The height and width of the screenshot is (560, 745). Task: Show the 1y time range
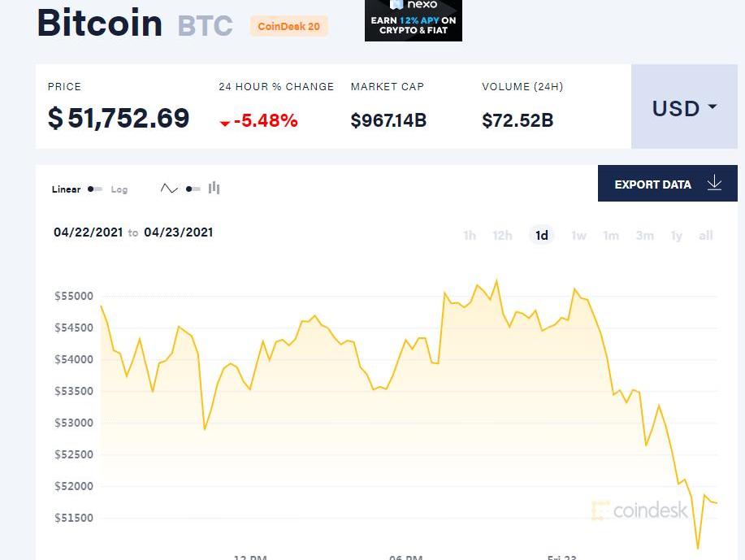676,236
